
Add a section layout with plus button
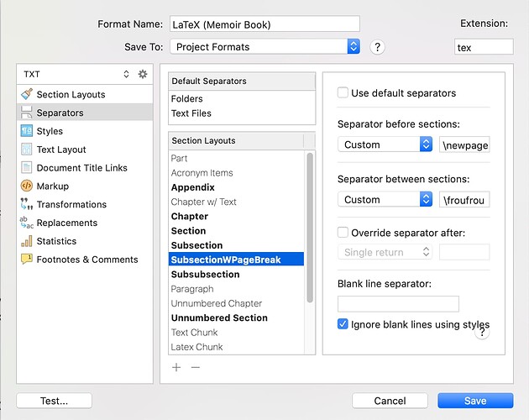pos(176,367)
